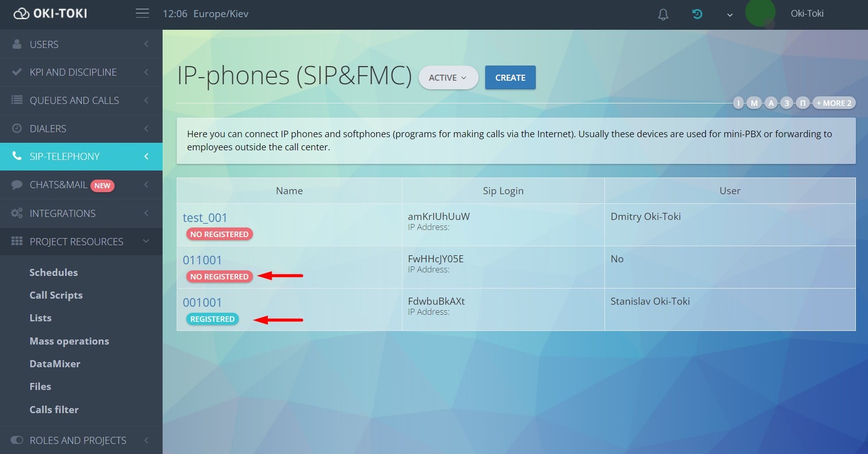The height and width of the screenshot is (454, 868).
Task: Select DataMixer in the sidebar
Action: click(55, 364)
